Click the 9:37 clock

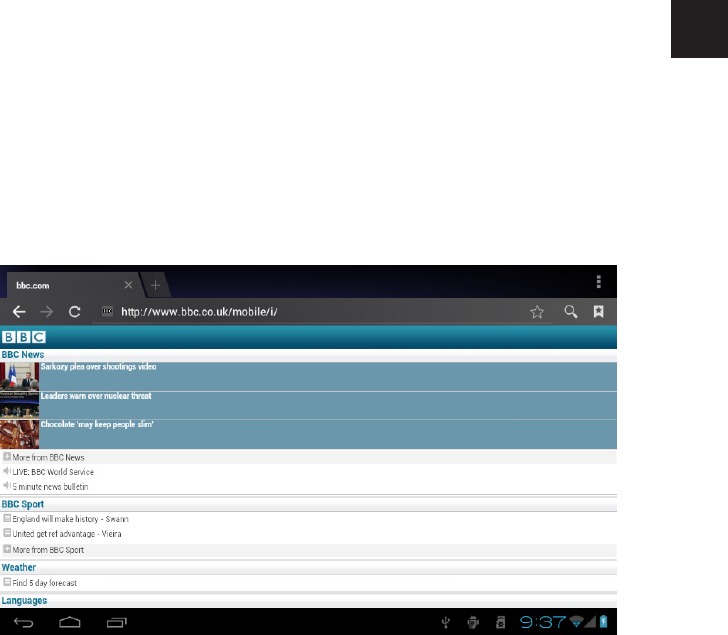point(543,622)
